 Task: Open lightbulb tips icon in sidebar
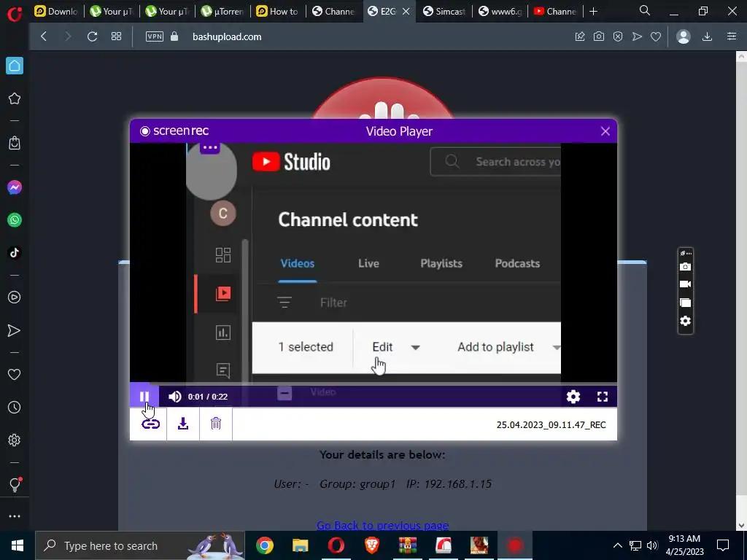15,484
